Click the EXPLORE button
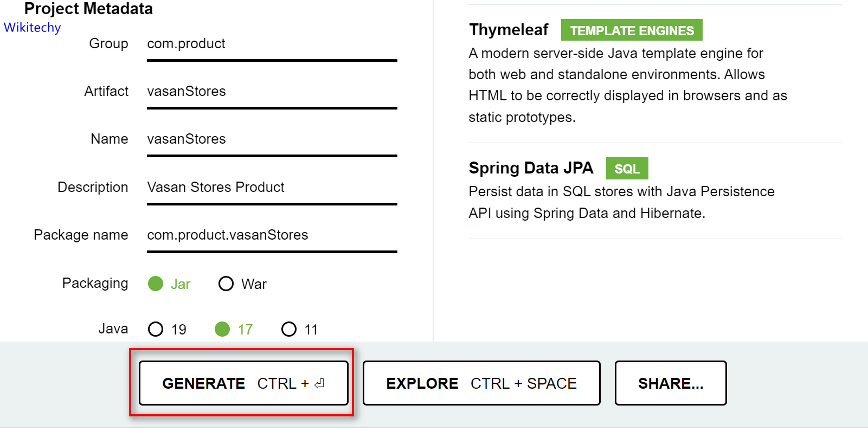 (481, 383)
